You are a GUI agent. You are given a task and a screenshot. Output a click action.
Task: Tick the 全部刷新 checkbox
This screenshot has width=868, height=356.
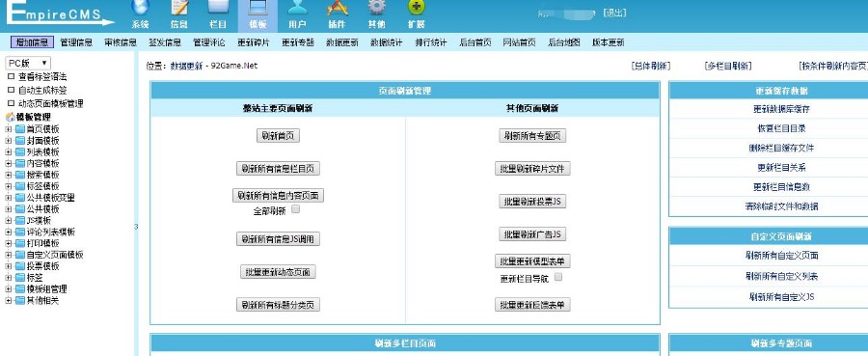(296, 209)
